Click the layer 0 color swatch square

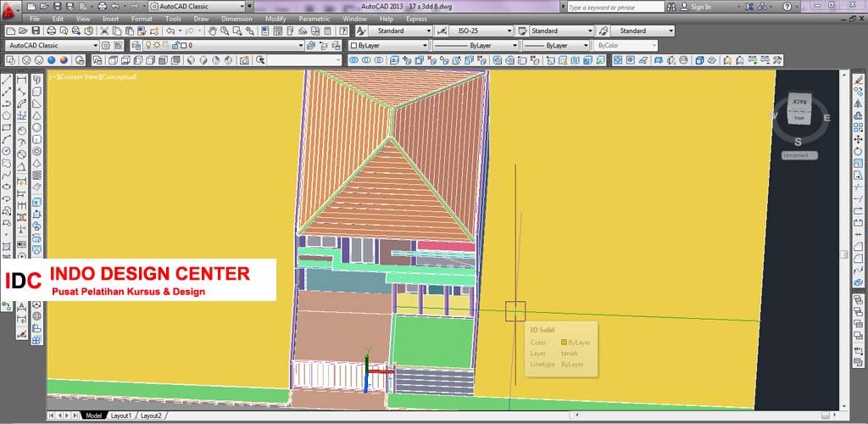(x=184, y=46)
